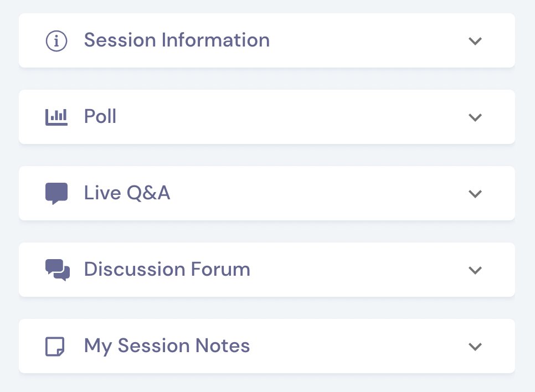Click empty space in Session Information card

tap(368, 40)
